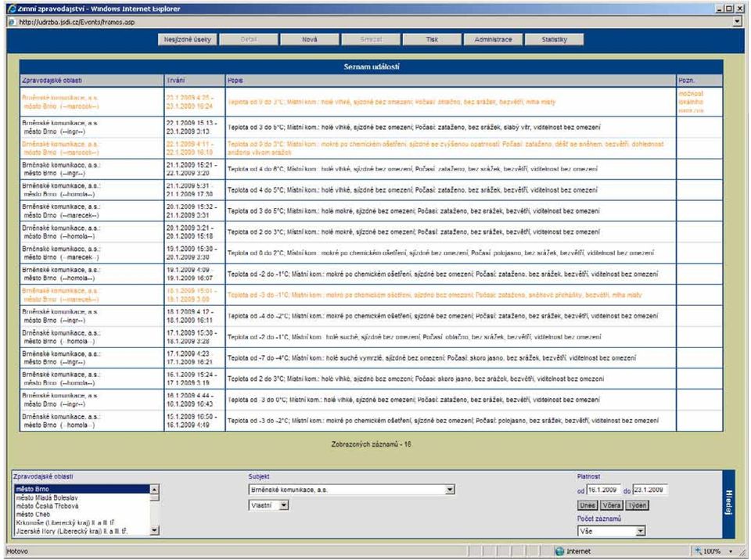Screen dimensions: 751x560
Task: Click the greyed-out Smazat button
Action: (371, 40)
